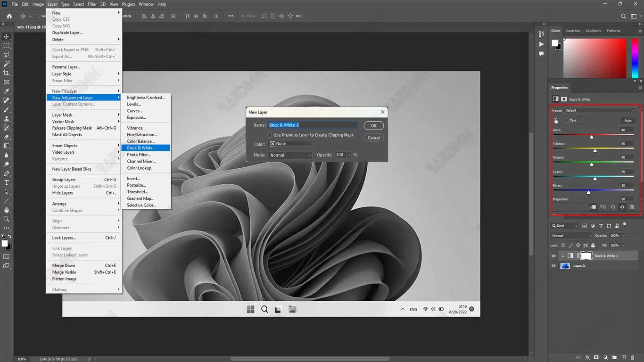Click the delete adjustment trash icon
This screenshot has height=362, width=644.
pos(632,207)
